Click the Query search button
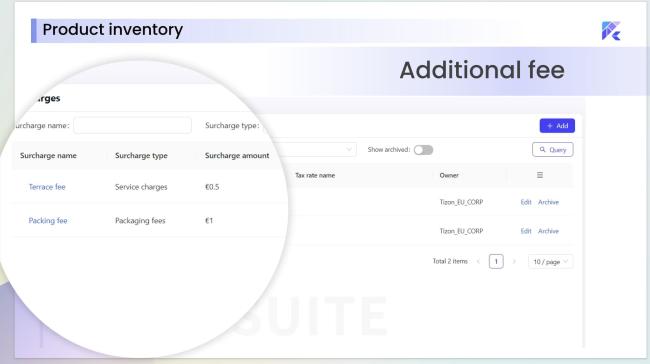Image resolution: width=650 pixels, height=364 pixels. coord(553,150)
